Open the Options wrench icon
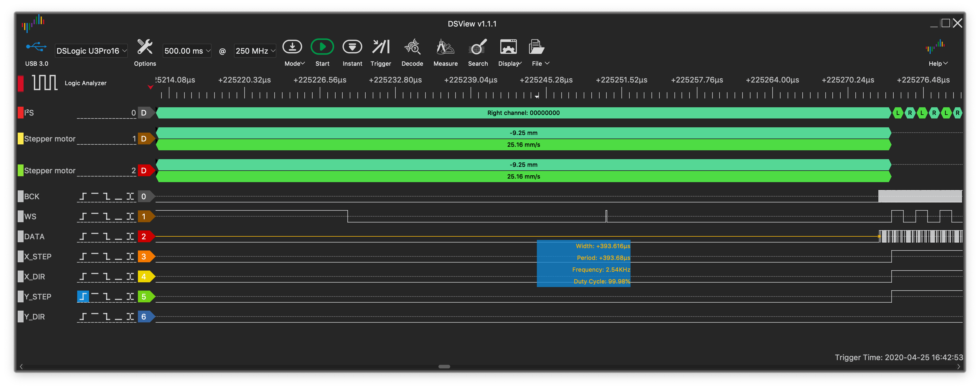This screenshot has height=389, width=980. pos(145,47)
